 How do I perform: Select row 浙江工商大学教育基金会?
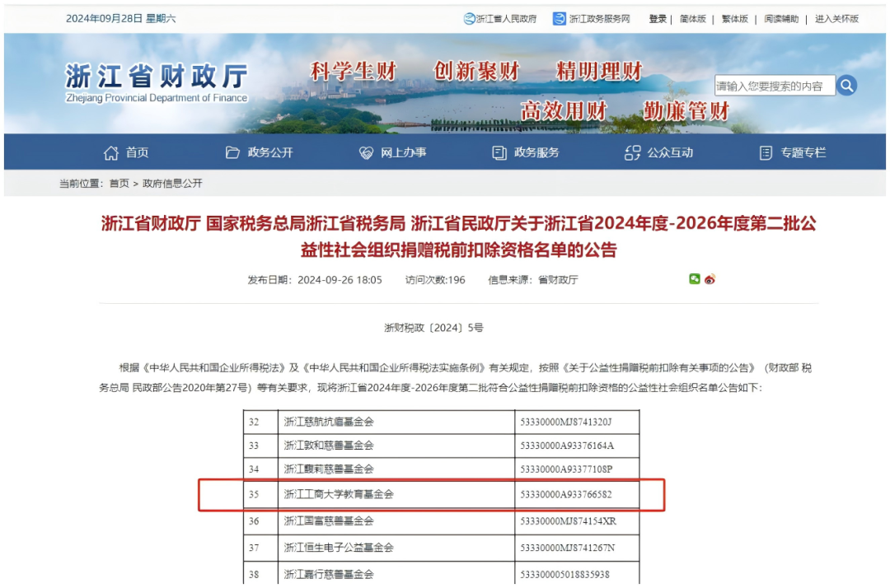pyautogui.click(x=442, y=494)
